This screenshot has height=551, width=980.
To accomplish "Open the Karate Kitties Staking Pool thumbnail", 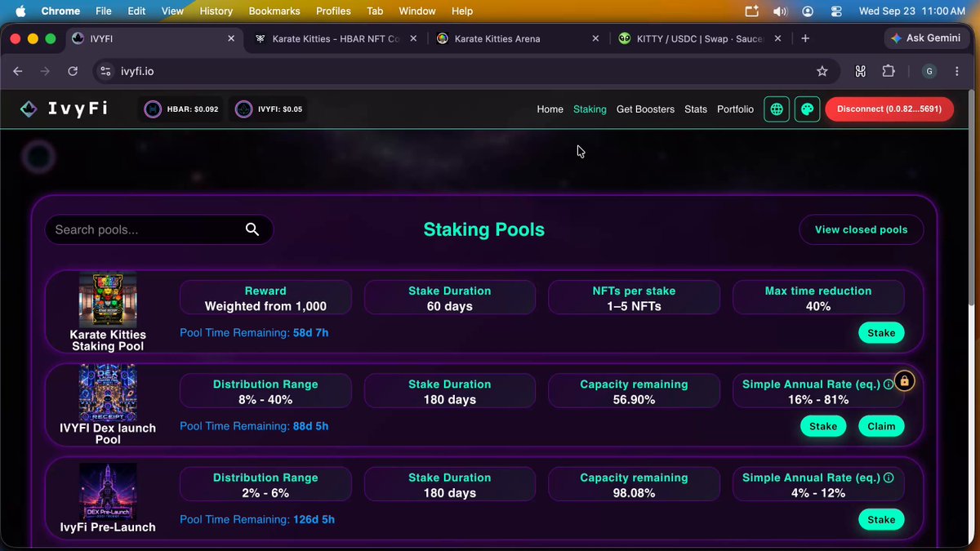I will [108, 300].
